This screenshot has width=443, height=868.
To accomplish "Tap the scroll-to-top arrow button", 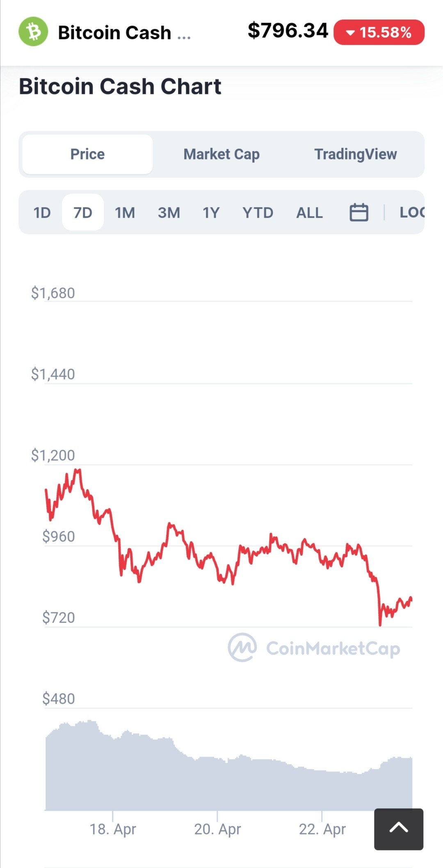I will 399,829.
